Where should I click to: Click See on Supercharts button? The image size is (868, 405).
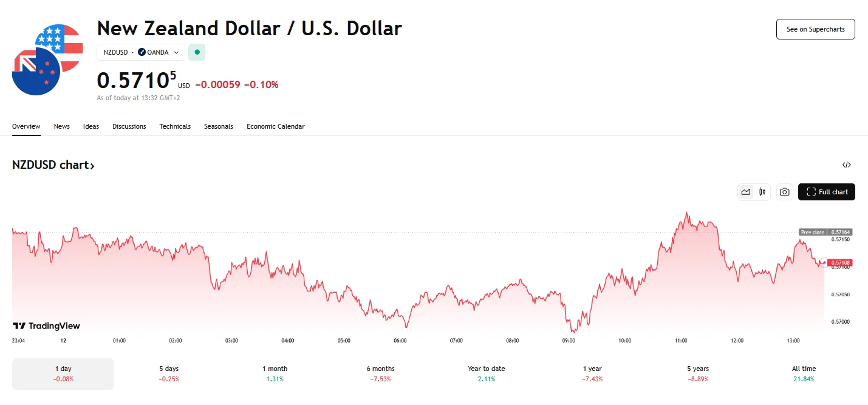(815, 29)
